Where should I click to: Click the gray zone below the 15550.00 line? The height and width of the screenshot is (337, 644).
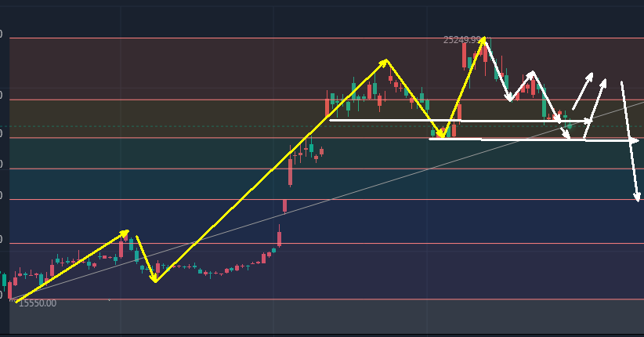pyautogui.click(x=235, y=317)
